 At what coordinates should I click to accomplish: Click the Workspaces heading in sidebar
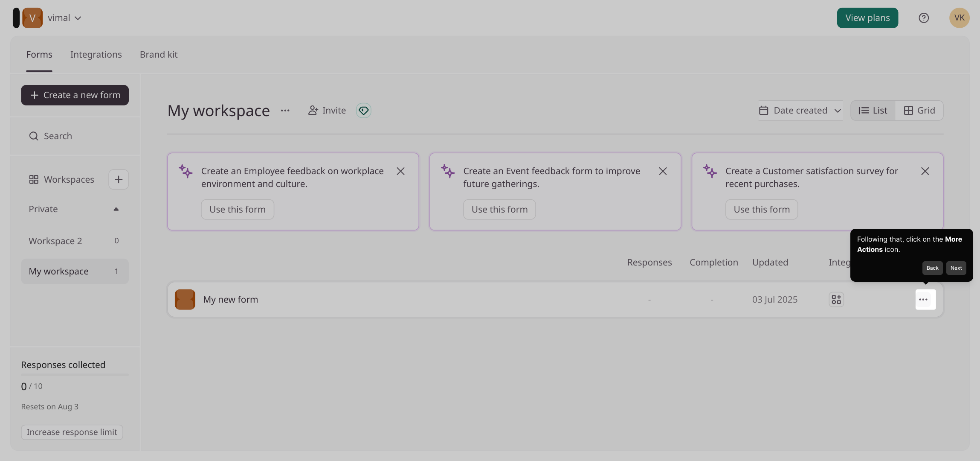(x=62, y=180)
